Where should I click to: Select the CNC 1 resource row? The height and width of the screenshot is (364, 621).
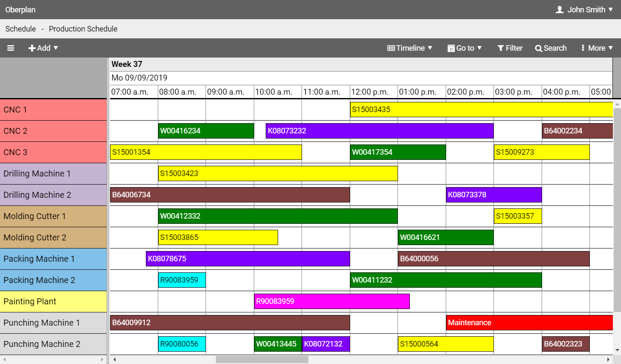tap(53, 110)
